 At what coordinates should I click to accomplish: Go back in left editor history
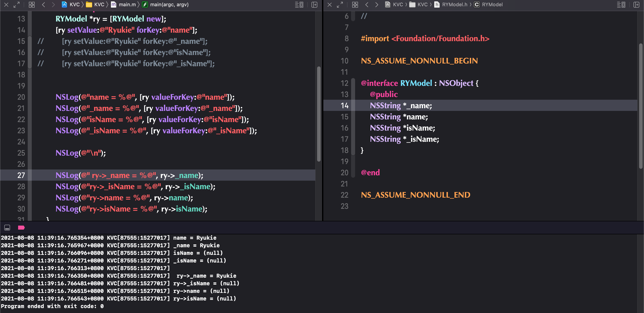pos(44,4)
